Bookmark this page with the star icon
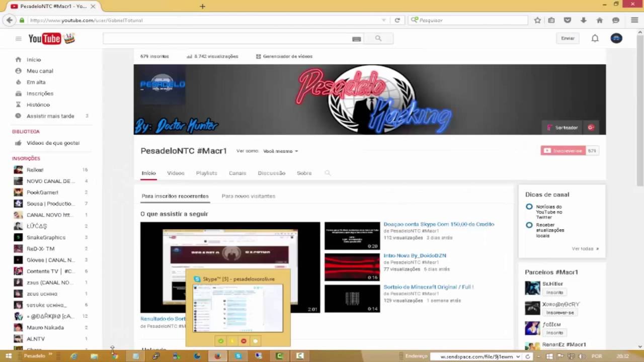The image size is (644, 362). 537,20
